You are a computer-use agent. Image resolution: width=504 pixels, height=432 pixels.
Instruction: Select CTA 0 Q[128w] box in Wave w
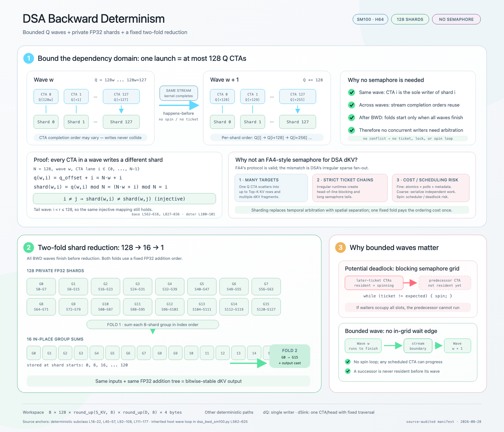click(x=46, y=97)
